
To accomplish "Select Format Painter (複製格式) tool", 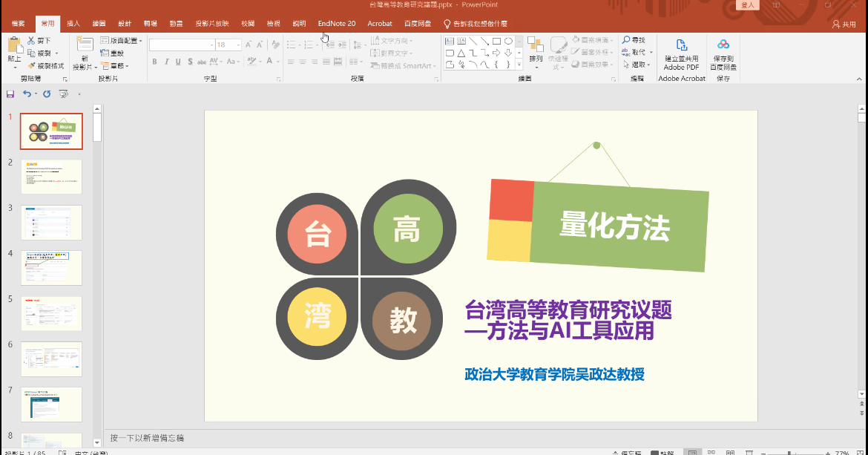I will pyautogui.click(x=32, y=66).
